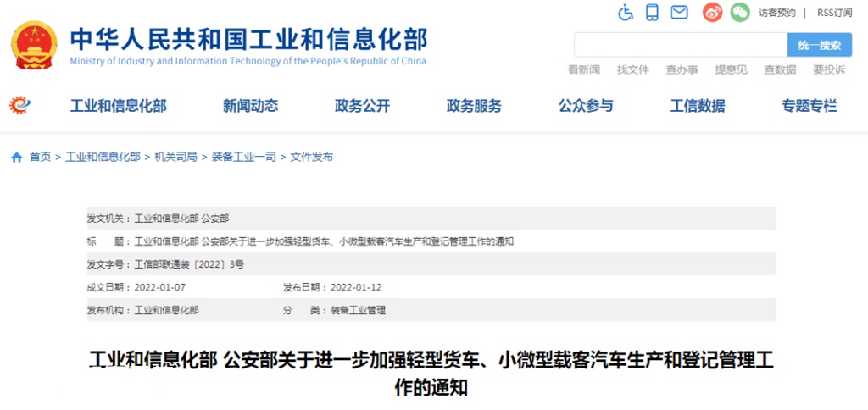Image resolution: width=868 pixels, height=410 pixels.
Task: Select the 政务服务 navigation item
Action: 474,106
